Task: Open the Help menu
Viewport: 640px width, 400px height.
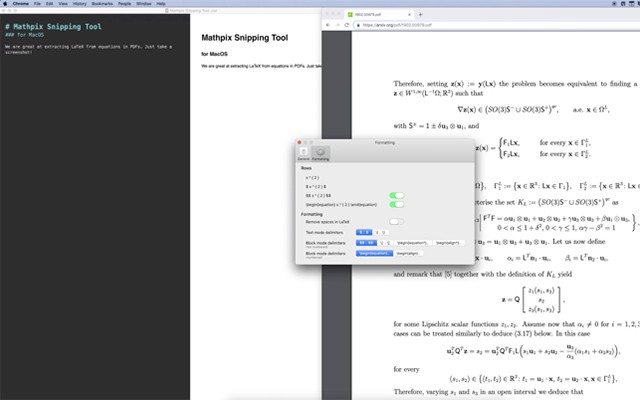Action: tap(161, 4)
